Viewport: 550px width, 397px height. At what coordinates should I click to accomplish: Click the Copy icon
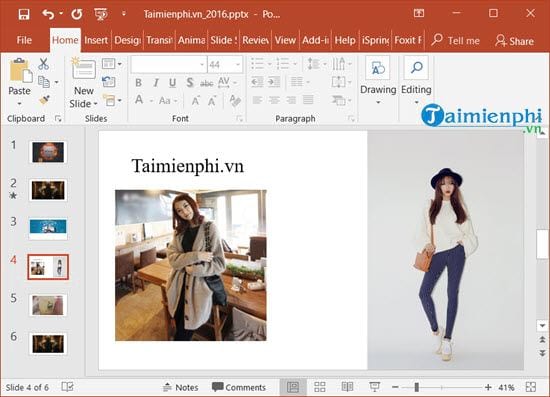(44, 82)
